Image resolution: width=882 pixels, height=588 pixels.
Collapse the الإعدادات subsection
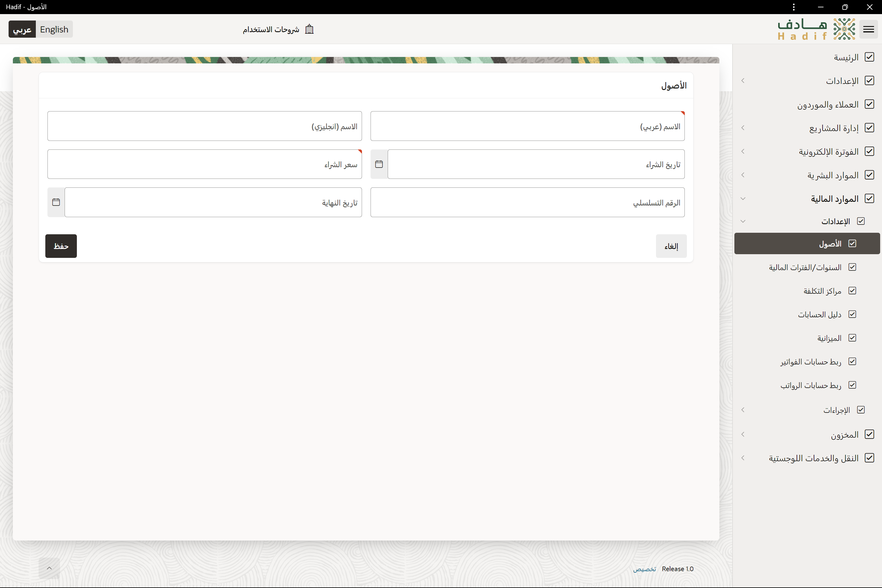pyautogui.click(x=743, y=221)
